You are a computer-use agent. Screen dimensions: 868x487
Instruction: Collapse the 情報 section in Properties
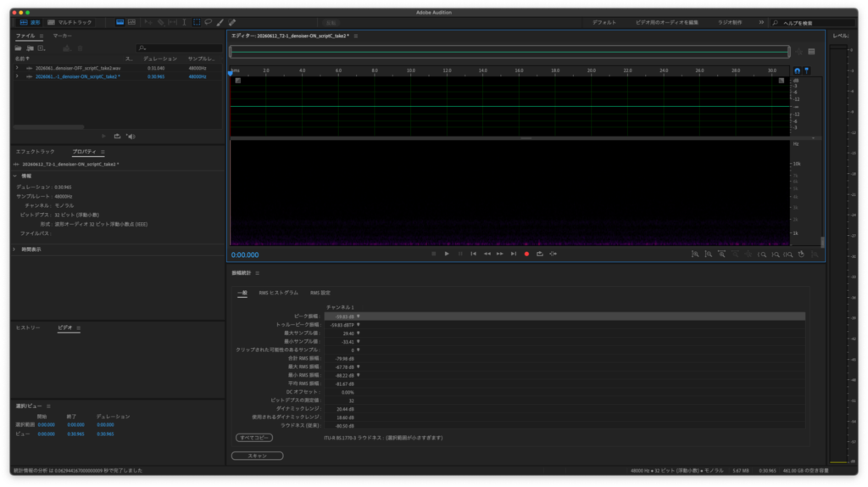tap(15, 176)
